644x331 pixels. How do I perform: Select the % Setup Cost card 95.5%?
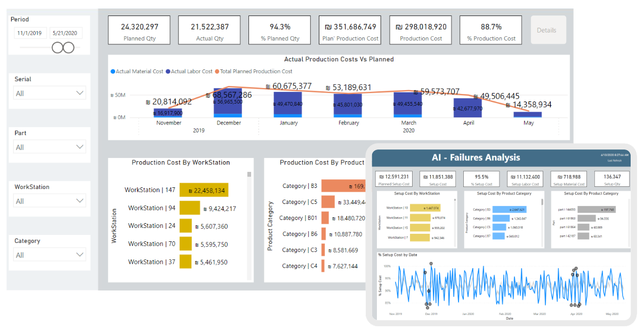pos(481,179)
